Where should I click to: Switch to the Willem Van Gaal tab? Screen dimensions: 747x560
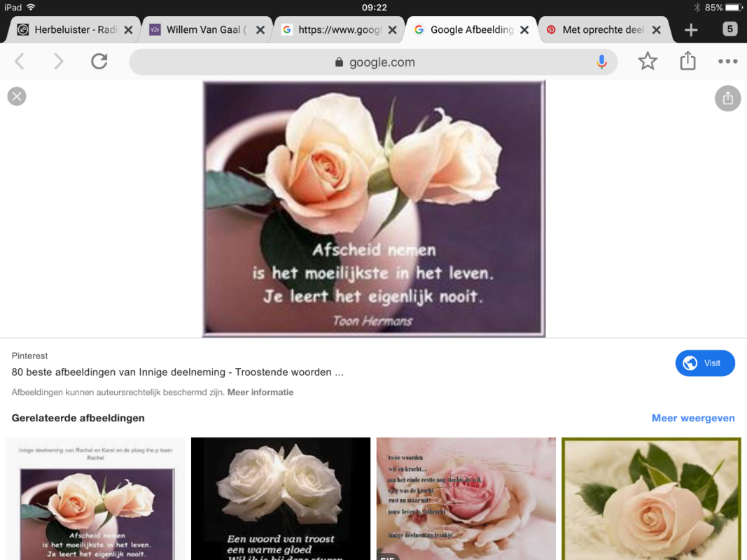click(200, 30)
